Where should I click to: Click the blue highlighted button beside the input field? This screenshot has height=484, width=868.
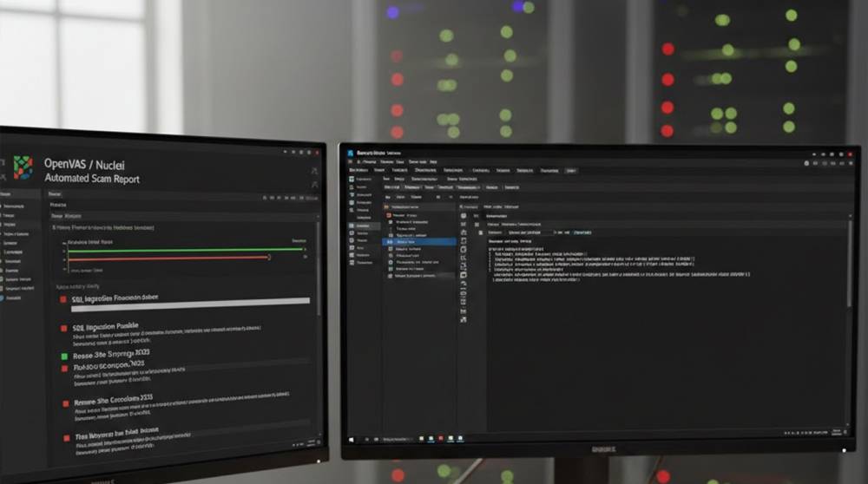(582, 232)
